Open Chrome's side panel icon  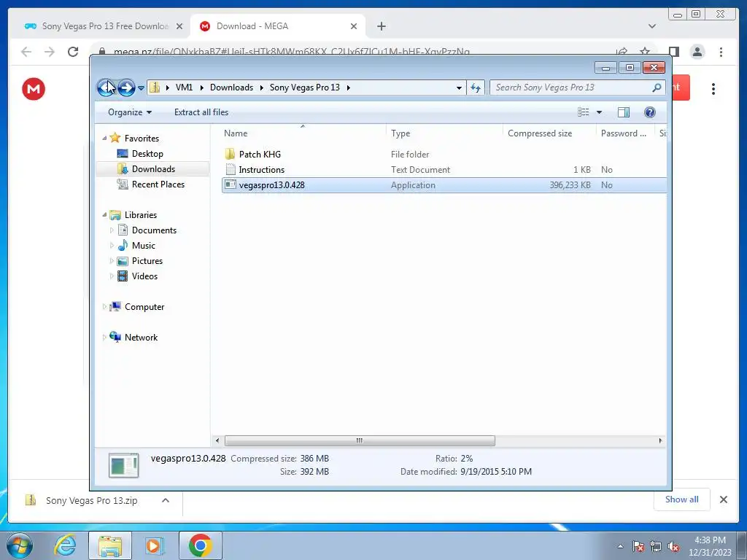(673, 52)
